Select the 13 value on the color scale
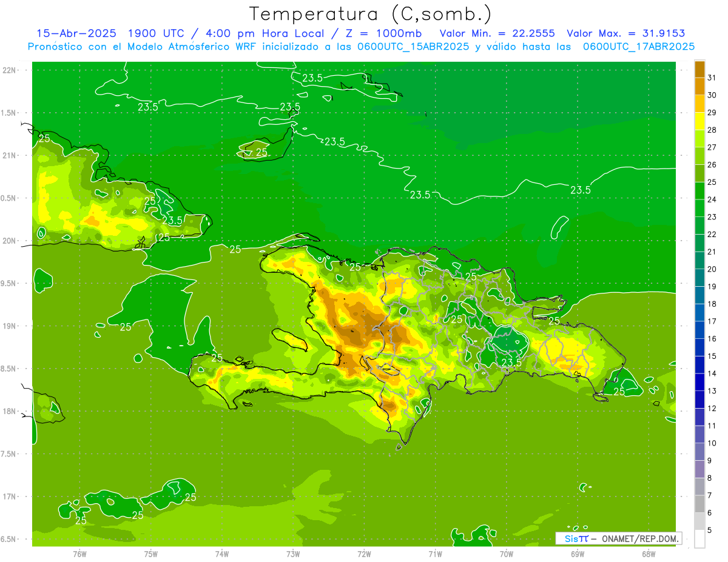The height and width of the screenshot is (562, 728). coord(712,391)
